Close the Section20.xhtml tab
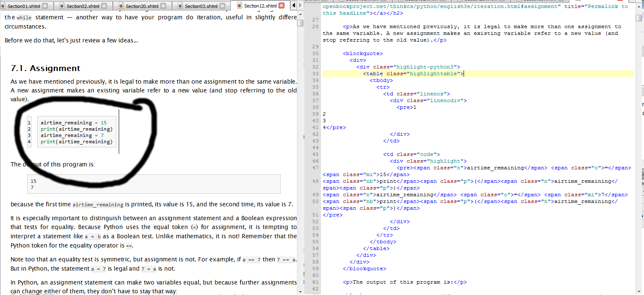644x295 pixels. 163,6
